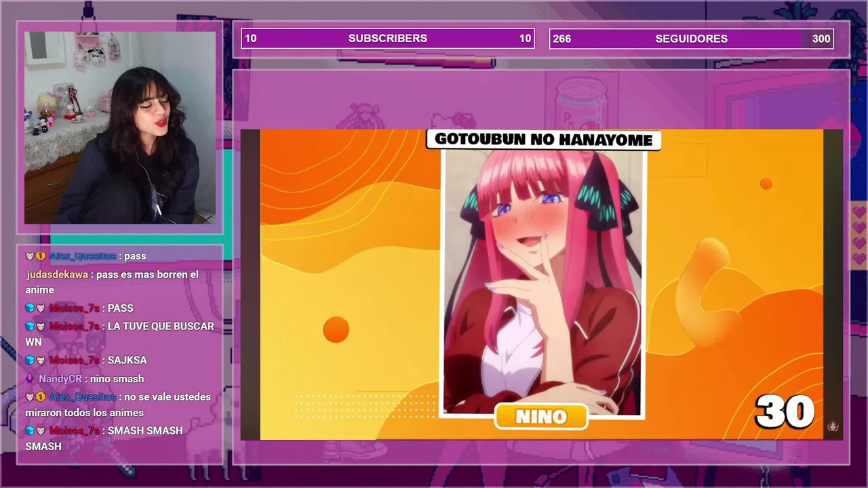Click the blue cube badge on "LA TUVE QUE BUSCAR" message

click(30, 327)
